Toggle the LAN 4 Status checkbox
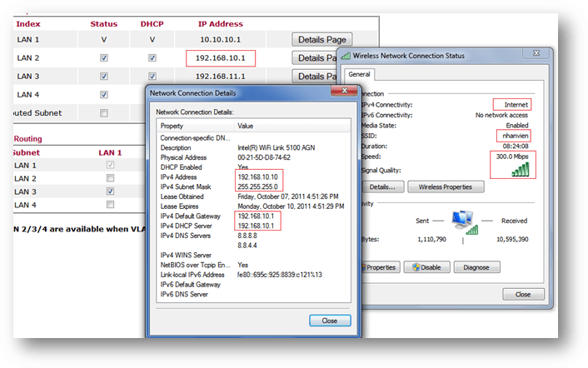This screenshot has width=588, height=368. tap(104, 95)
